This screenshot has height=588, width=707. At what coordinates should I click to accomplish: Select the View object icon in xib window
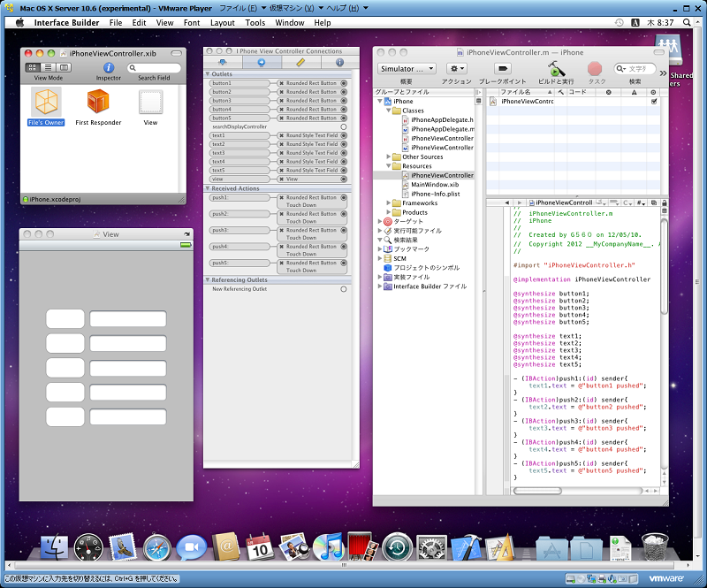(150, 102)
